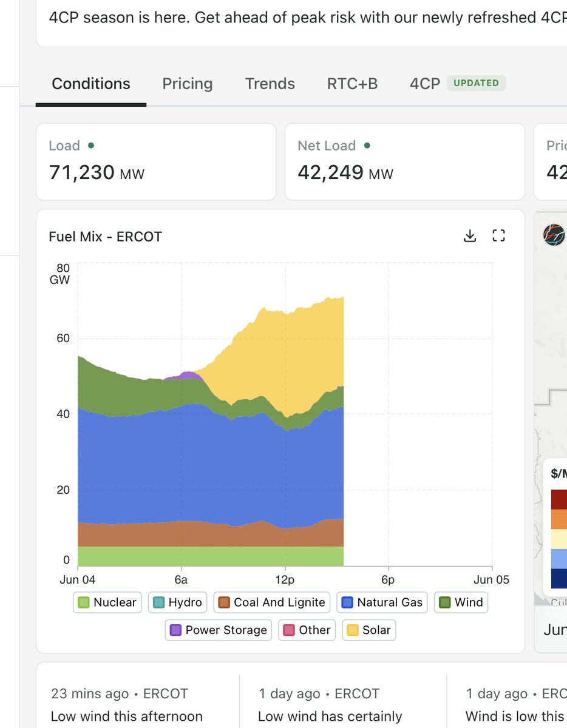567x728 pixels.
Task: Click the 'Jun 05' axis label
Action: click(x=492, y=579)
